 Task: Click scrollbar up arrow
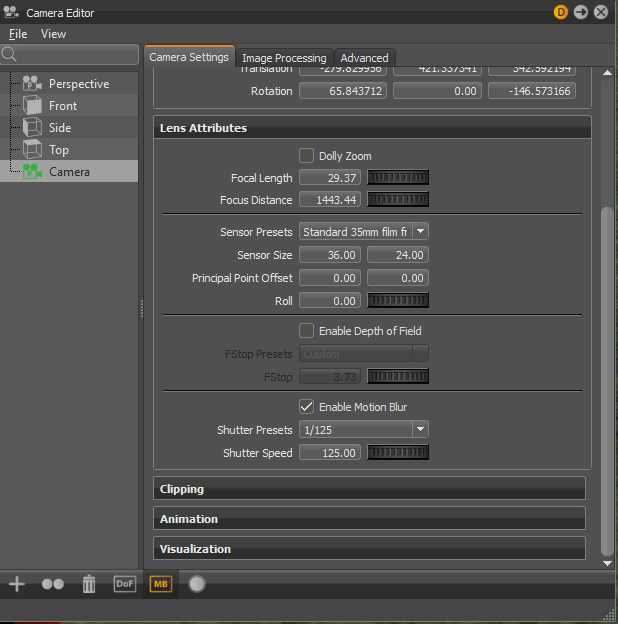[607, 72]
